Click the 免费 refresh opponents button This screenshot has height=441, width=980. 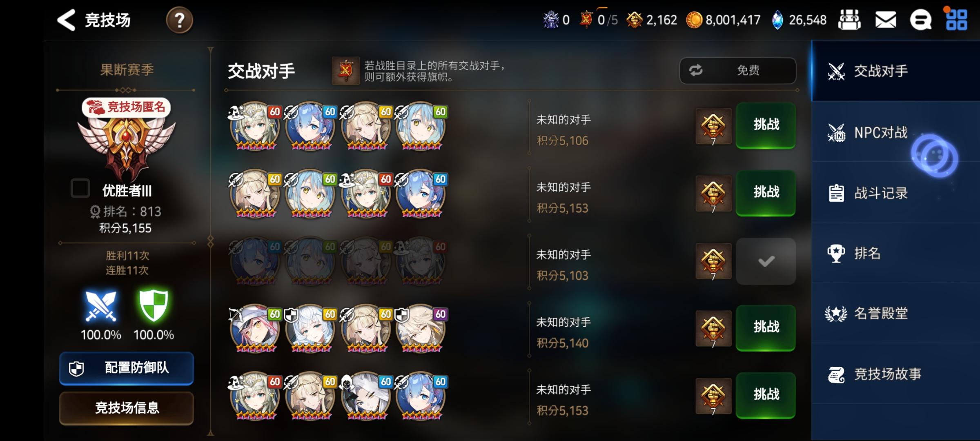(x=737, y=71)
